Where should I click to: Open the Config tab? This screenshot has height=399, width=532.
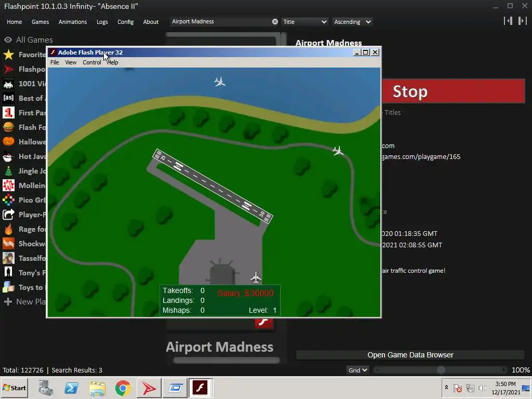[x=126, y=22]
